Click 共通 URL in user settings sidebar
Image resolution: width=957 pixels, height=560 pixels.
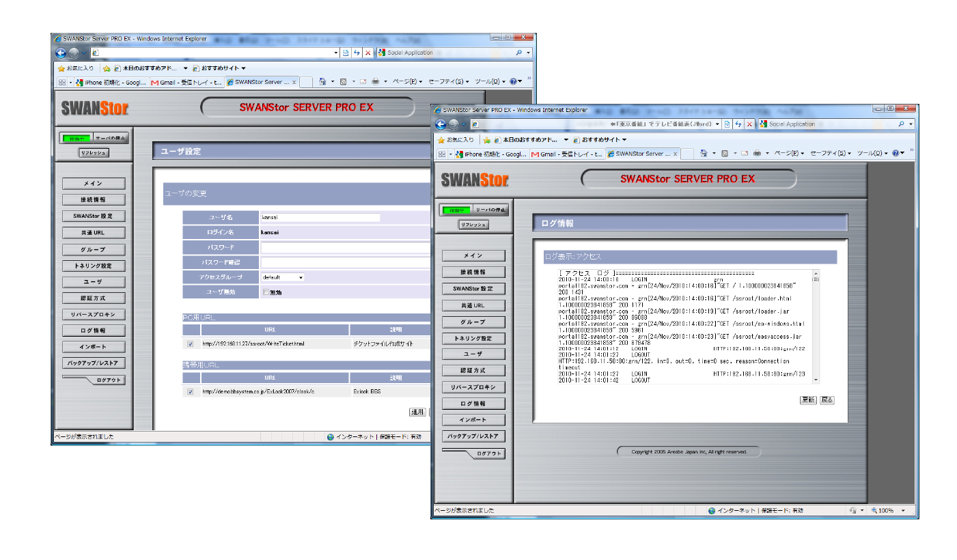click(x=94, y=233)
